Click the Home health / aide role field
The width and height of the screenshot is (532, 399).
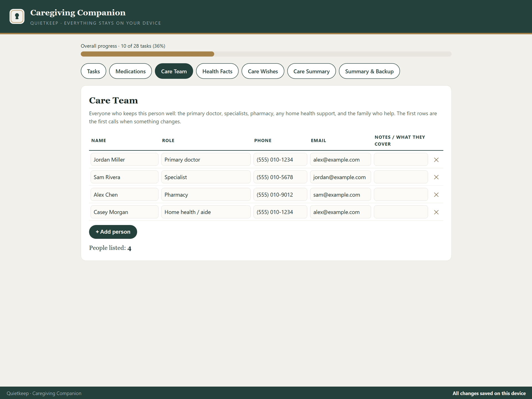coord(206,212)
